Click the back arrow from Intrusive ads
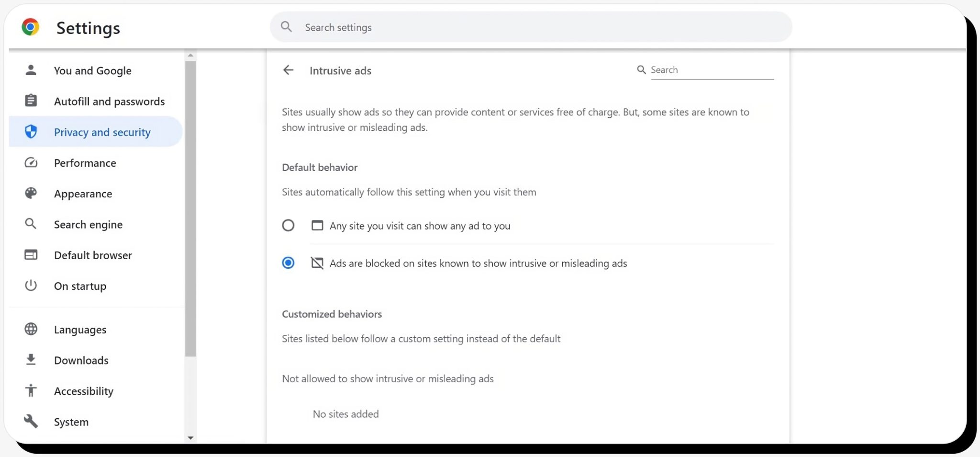980x457 pixels. click(288, 70)
